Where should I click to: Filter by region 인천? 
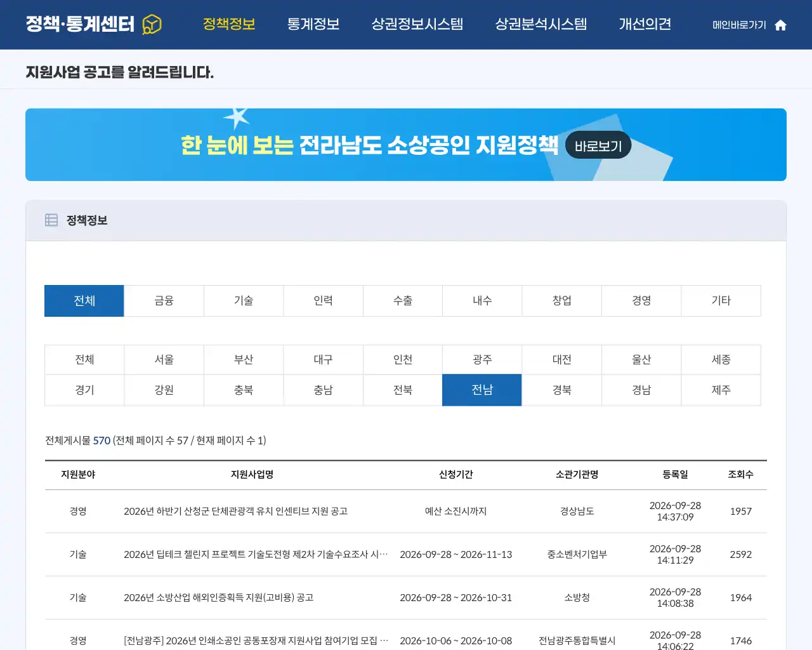pos(403,360)
